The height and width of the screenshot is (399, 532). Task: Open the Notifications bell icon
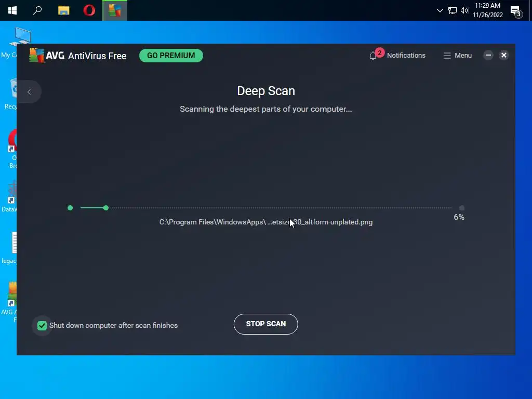(x=373, y=56)
